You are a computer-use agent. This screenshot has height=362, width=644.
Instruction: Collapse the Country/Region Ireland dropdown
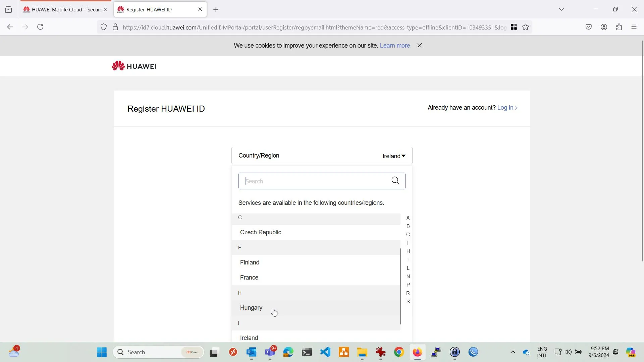322,156
